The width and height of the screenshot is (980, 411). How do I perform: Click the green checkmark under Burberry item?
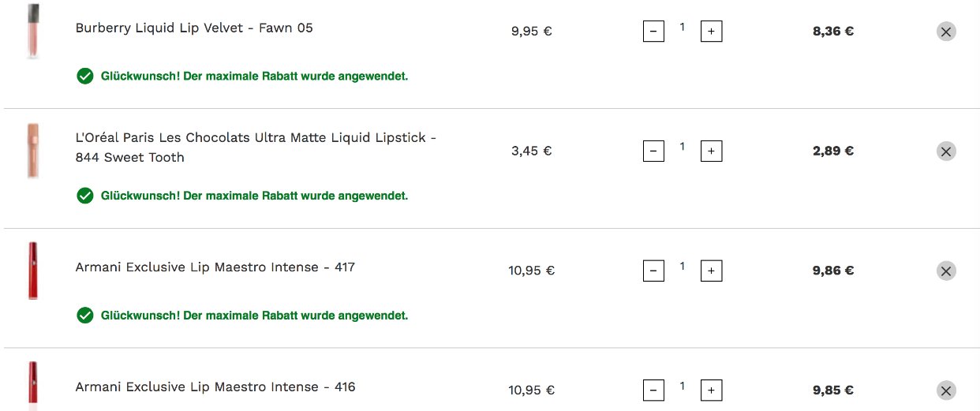click(x=85, y=77)
